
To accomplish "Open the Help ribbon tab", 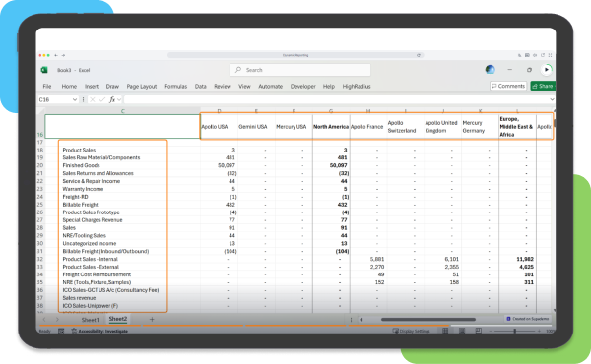I will [329, 87].
